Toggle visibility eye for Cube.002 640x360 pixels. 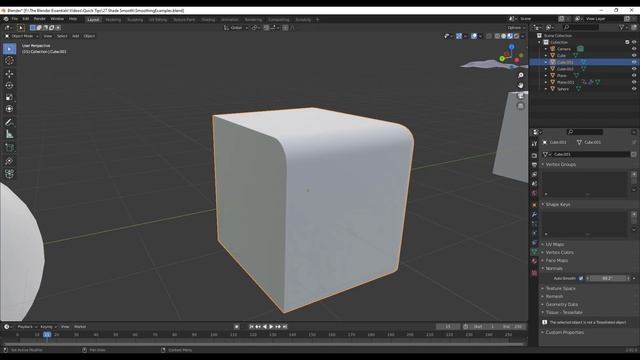(x=634, y=69)
